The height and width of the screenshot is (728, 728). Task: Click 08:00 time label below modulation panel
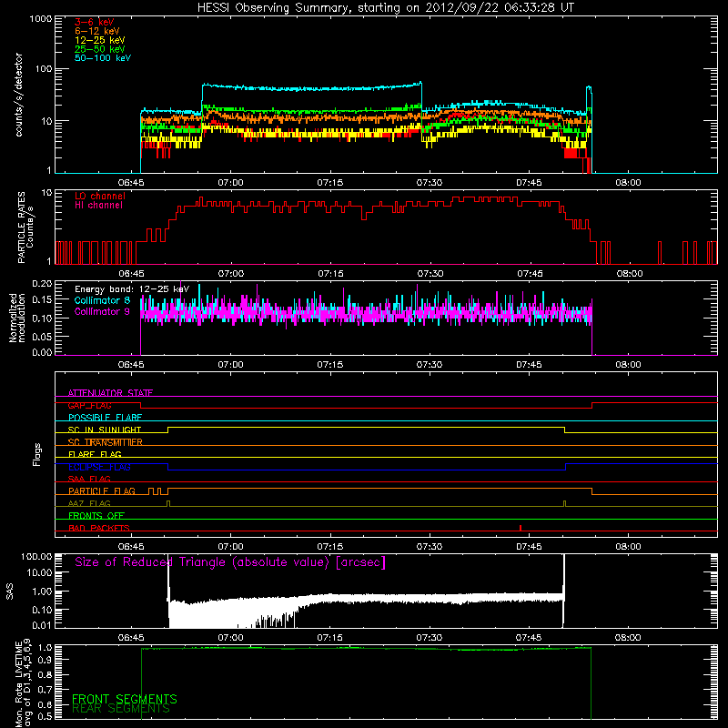pyautogui.click(x=628, y=365)
